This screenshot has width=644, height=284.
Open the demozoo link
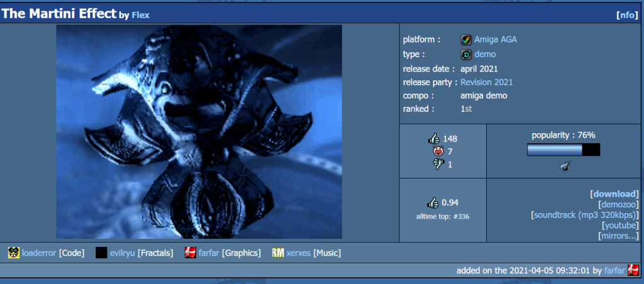point(618,204)
